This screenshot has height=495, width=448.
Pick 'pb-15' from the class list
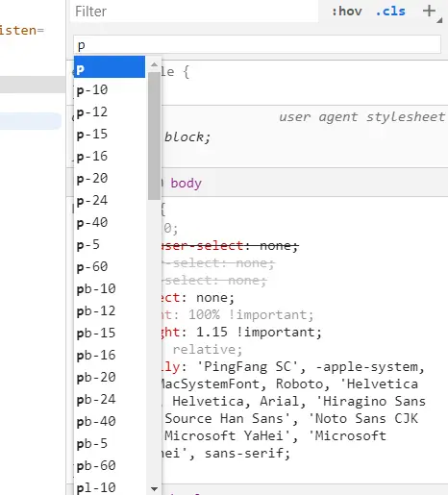(110, 333)
